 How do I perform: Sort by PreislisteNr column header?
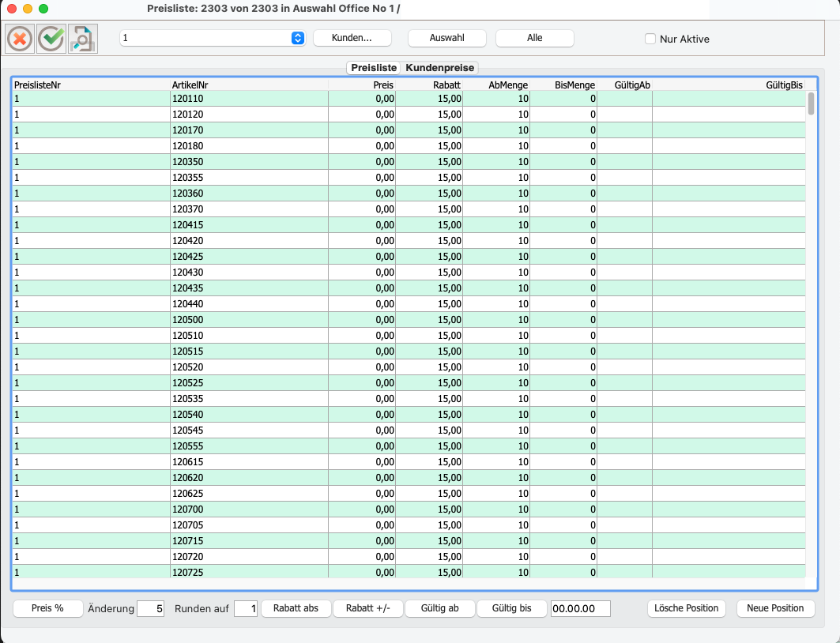[91, 85]
